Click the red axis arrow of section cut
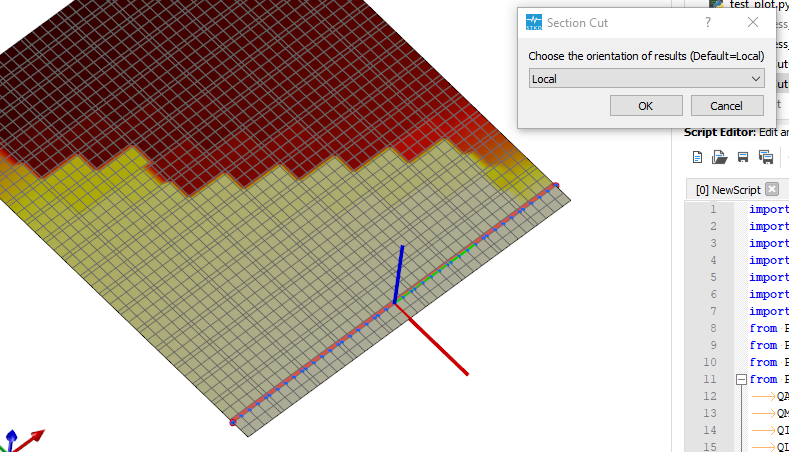The image size is (789, 452). pyautogui.click(x=432, y=339)
